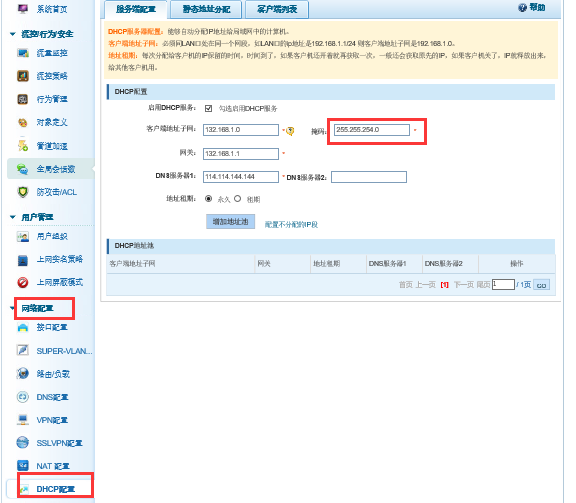Viewport: 576px width, 503px height.
Task: Select the 租期 lease radio button
Action: [238, 199]
